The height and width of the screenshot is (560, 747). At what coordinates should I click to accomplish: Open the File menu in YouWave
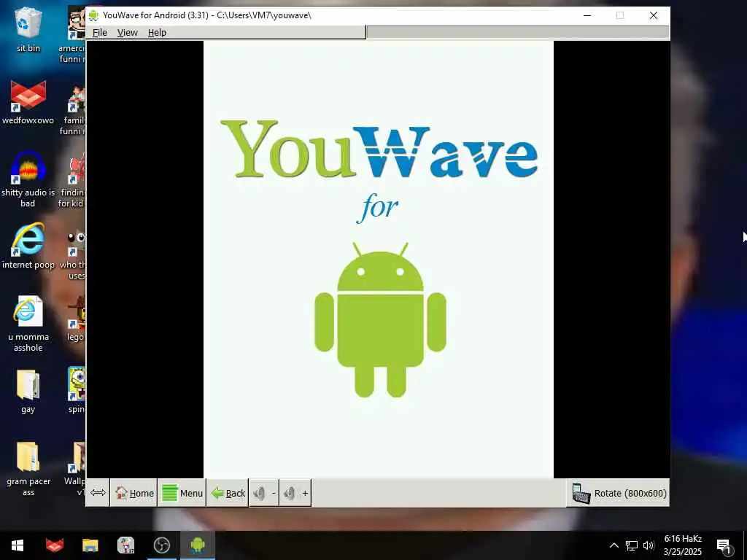point(99,32)
